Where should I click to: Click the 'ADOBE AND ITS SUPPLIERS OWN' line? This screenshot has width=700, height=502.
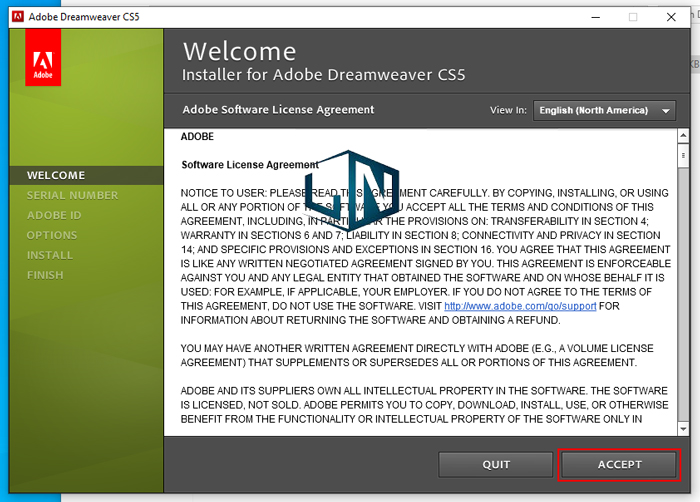[x=424, y=391]
